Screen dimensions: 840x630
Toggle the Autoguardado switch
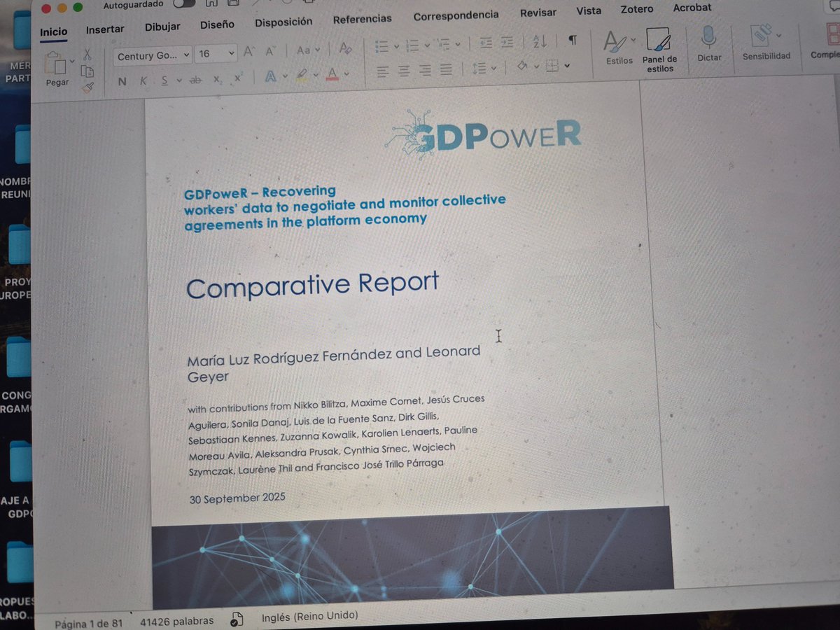(x=183, y=3)
